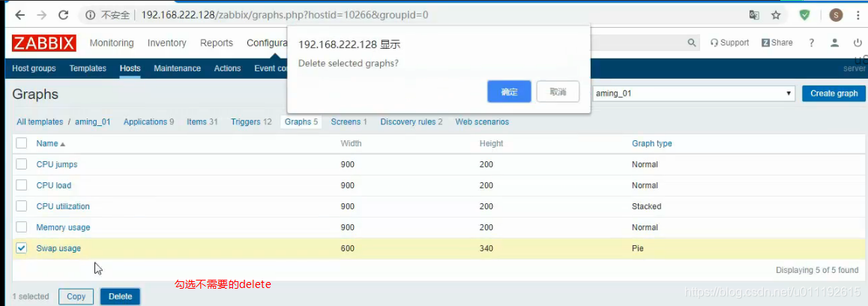
Task: Bookmark this page with star icon
Action: tap(776, 15)
